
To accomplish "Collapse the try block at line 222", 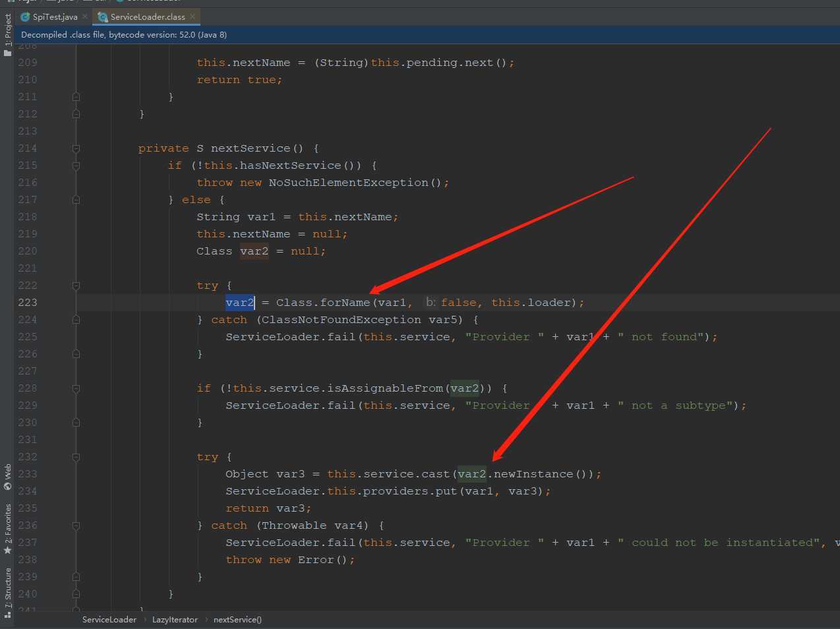I will tap(76, 285).
